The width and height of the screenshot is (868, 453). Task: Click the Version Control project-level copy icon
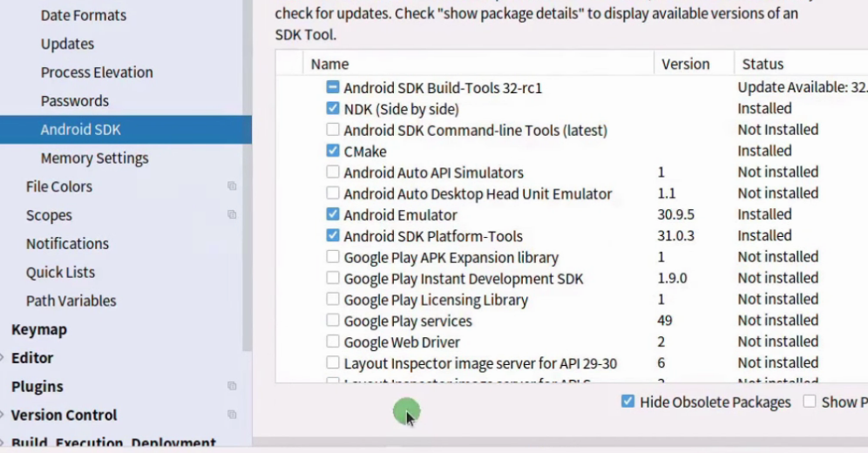tap(232, 415)
